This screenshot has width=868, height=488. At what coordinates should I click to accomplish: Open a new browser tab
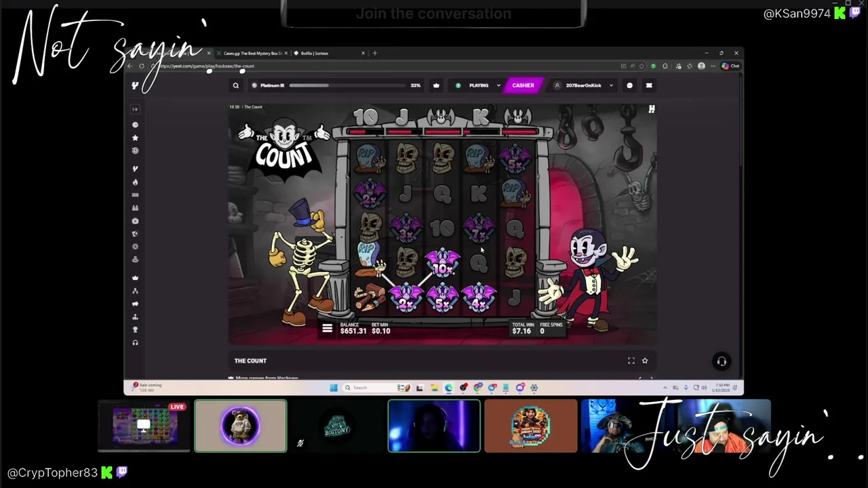(375, 53)
